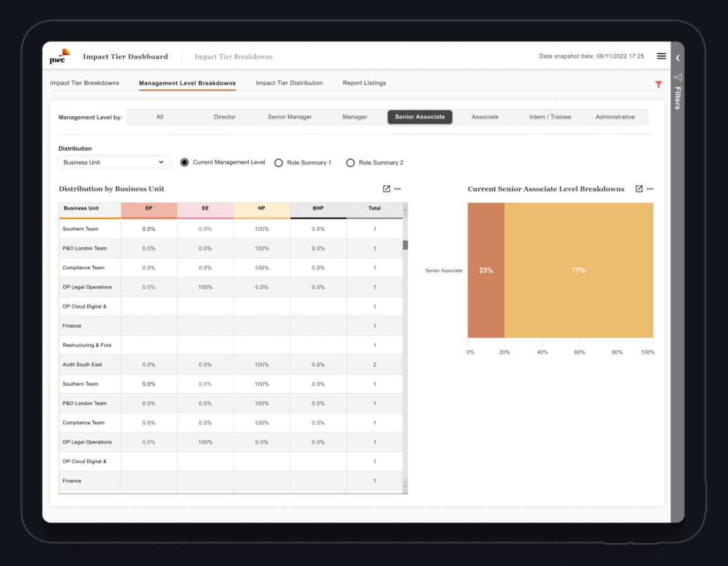Click the Filters panel arrow icon
728x566 pixels.
pyautogui.click(x=678, y=77)
